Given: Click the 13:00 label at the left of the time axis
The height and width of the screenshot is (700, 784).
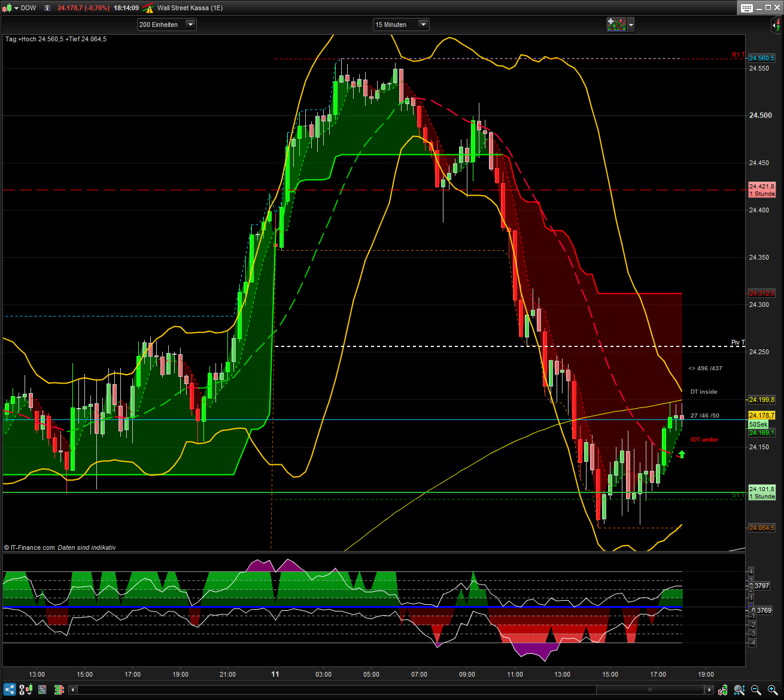Looking at the screenshot, I should [37, 674].
